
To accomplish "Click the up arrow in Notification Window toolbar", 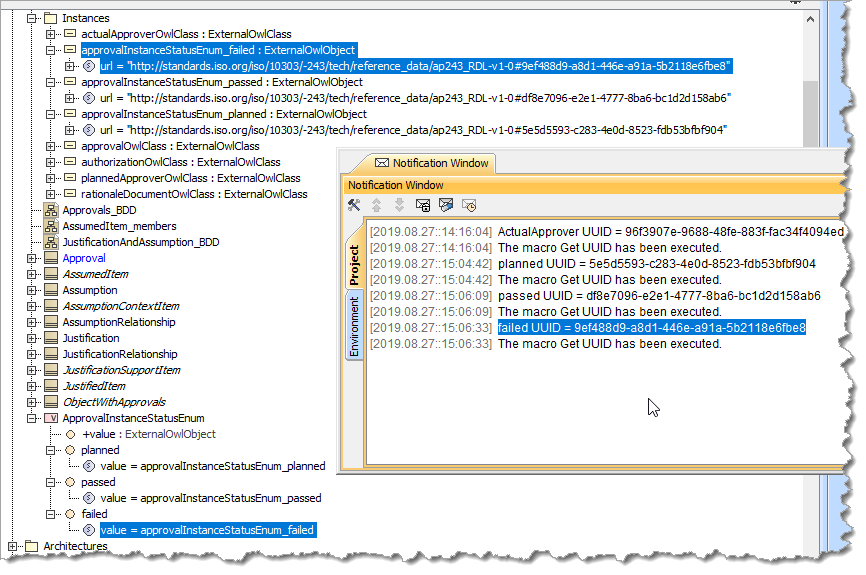I will [x=377, y=205].
